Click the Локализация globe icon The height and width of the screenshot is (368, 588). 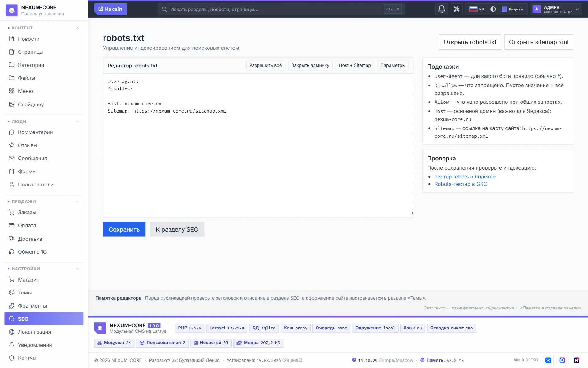click(x=12, y=332)
